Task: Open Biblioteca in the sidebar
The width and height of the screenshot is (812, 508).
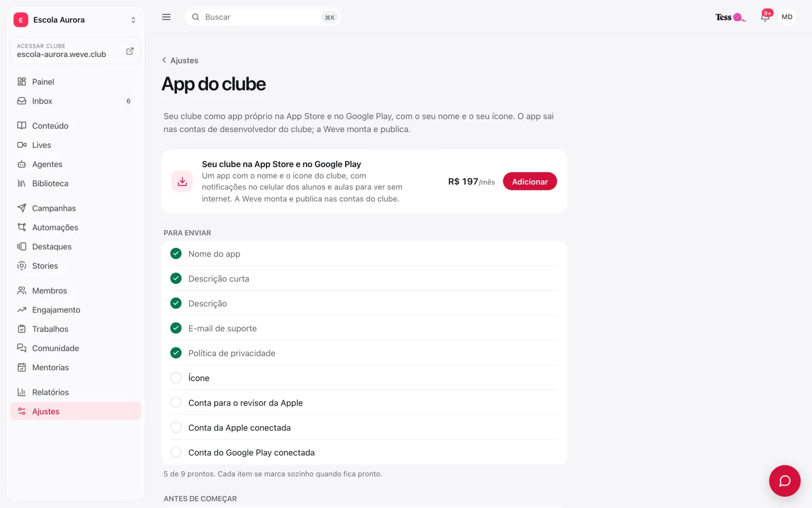Action: (x=75, y=183)
